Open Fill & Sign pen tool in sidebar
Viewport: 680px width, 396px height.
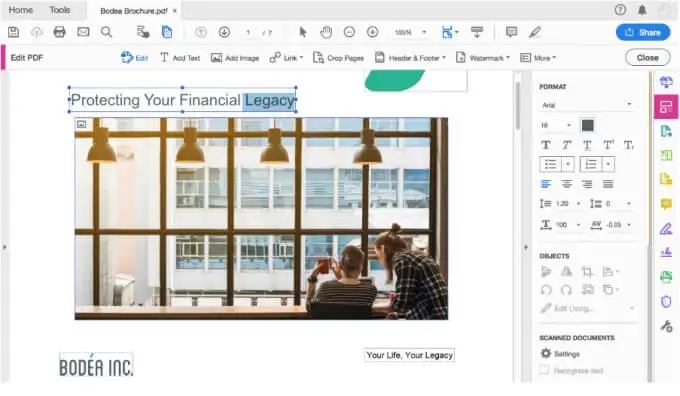point(666,229)
